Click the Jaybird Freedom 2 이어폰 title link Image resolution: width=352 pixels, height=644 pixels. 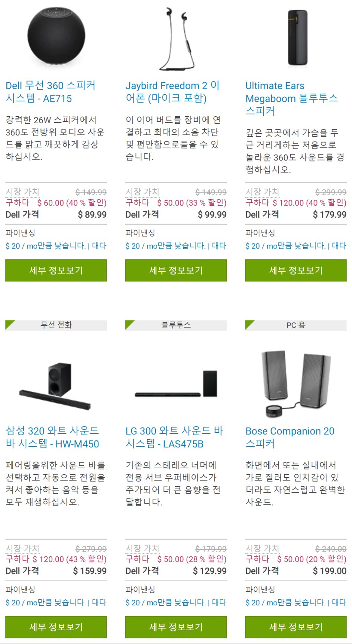[x=172, y=92]
